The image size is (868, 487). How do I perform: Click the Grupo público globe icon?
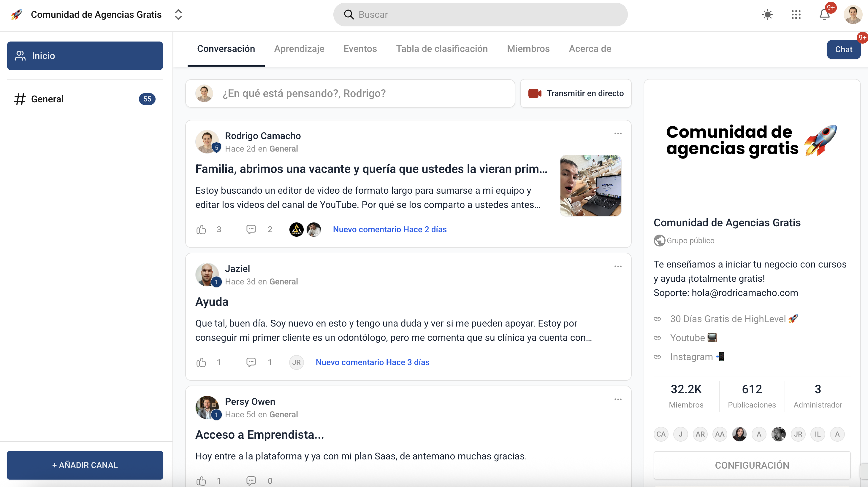tap(659, 241)
